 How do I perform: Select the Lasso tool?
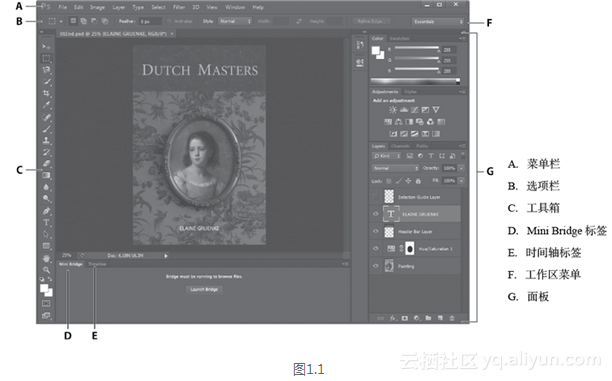coord(46,70)
